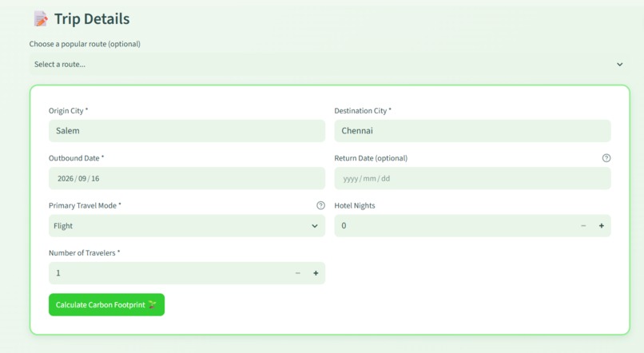
Task: Focus the Origin City field
Action: tap(187, 131)
